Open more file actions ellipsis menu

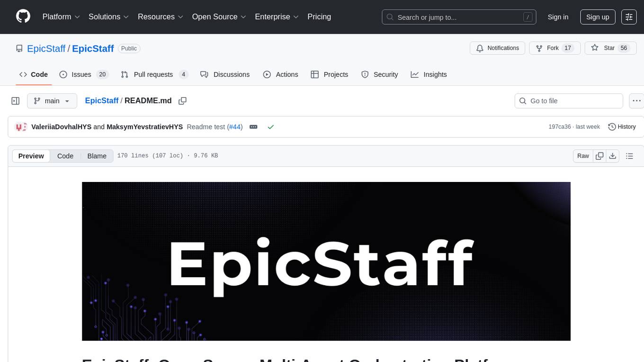pyautogui.click(x=636, y=101)
